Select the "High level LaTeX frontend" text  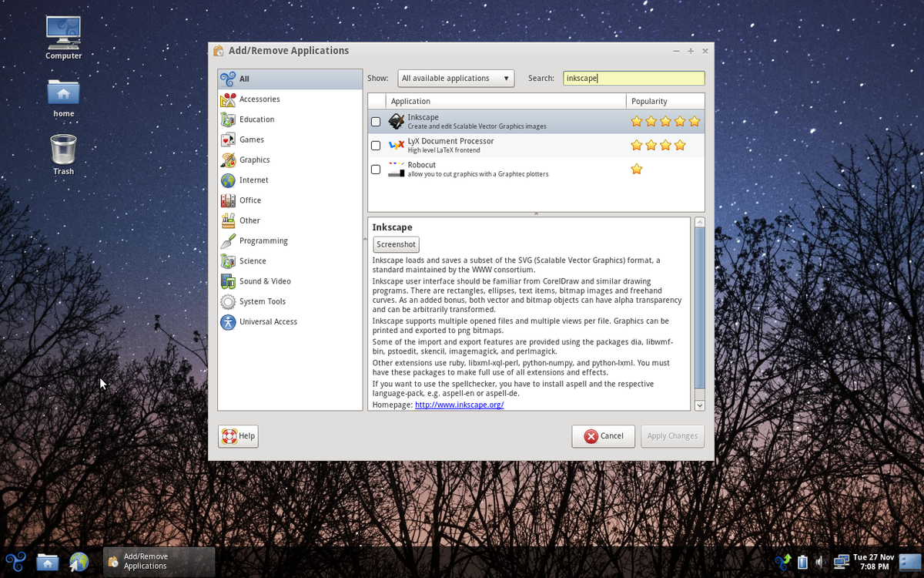pos(444,150)
